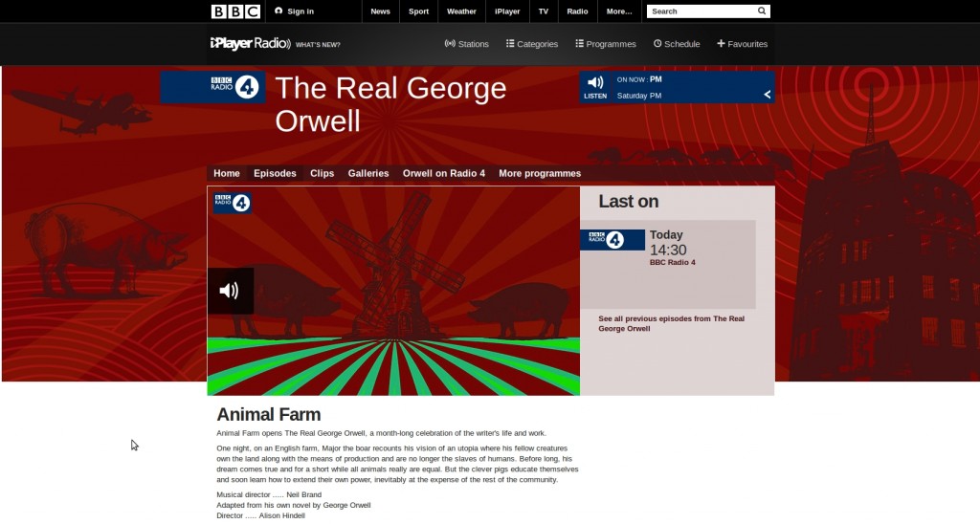Open the Sign in link
Image resolution: width=980 pixels, height=524 pixels.
[294, 11]
